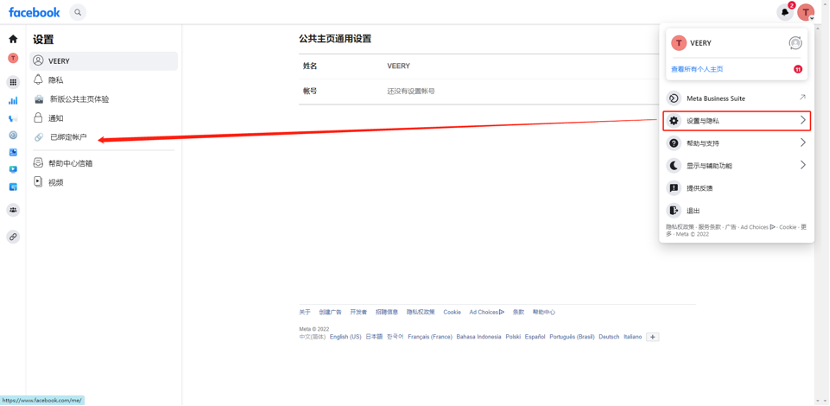Click the switch profile icon beside VEERY
Screen dimensions: 830x406
[795, 43]
